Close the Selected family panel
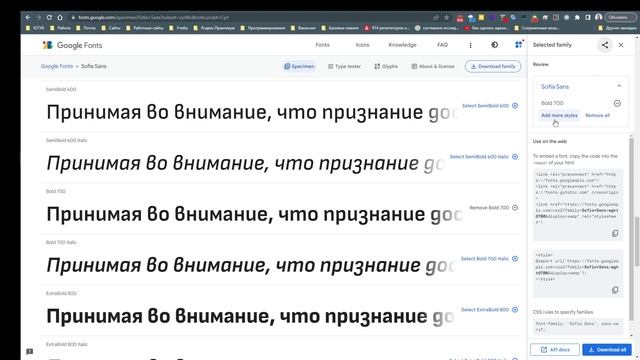The height and width of the screenshot is (360, 640). point(621,45)
